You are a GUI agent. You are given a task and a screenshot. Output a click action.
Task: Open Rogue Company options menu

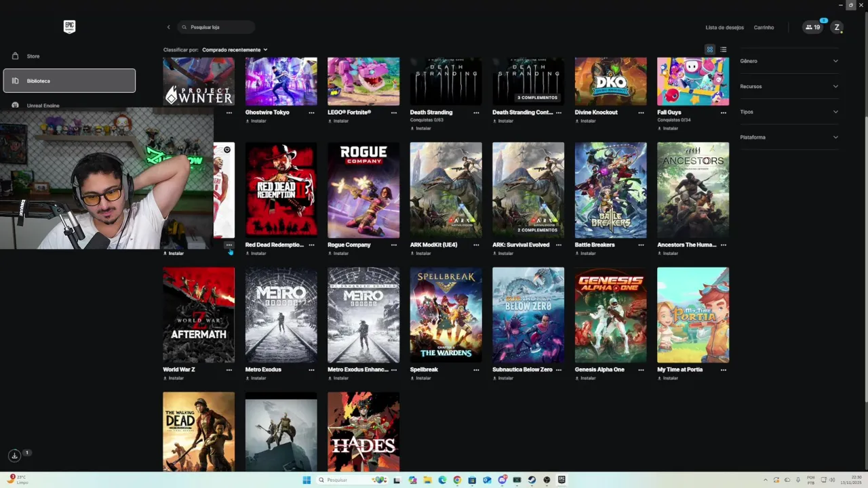point(393,245)
